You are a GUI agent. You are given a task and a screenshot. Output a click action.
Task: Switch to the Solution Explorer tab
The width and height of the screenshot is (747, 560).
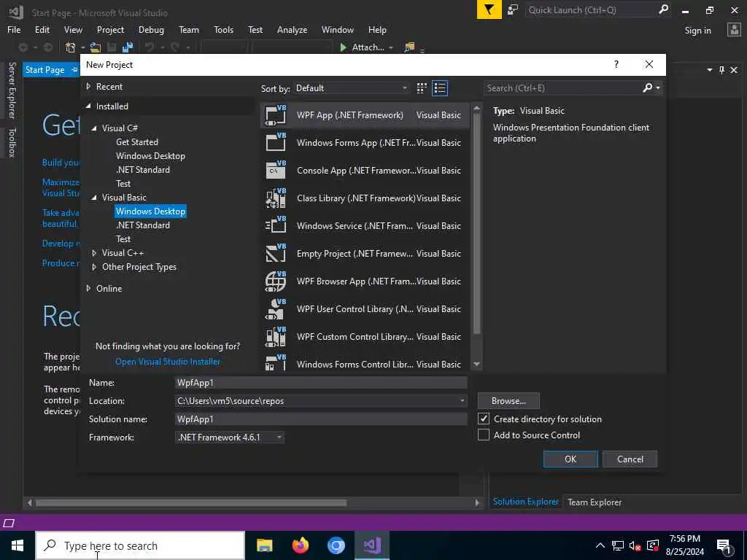(525, 502)
